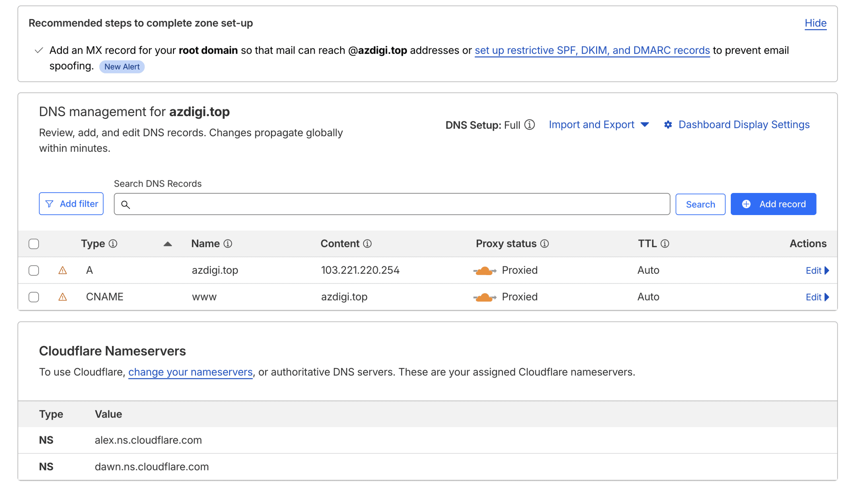Click the info icon beside the TTL header

click(x=664, y=243)
